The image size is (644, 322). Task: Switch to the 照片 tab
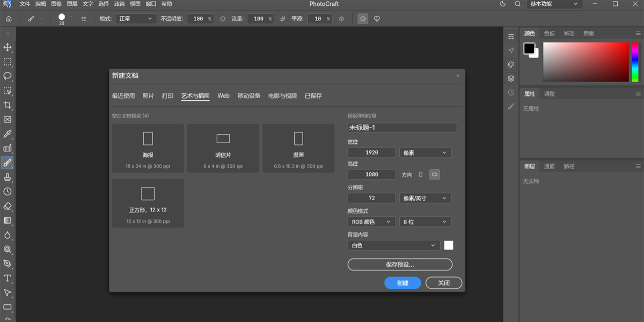pyautogui.click(x=148, y=96)
